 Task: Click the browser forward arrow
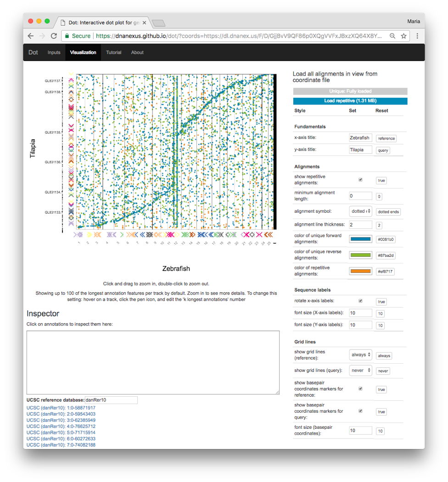(x=42, y=36)
